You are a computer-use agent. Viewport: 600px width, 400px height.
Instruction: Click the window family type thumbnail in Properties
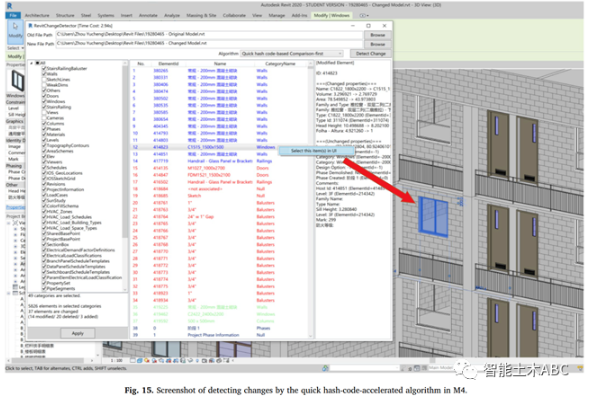17,81
